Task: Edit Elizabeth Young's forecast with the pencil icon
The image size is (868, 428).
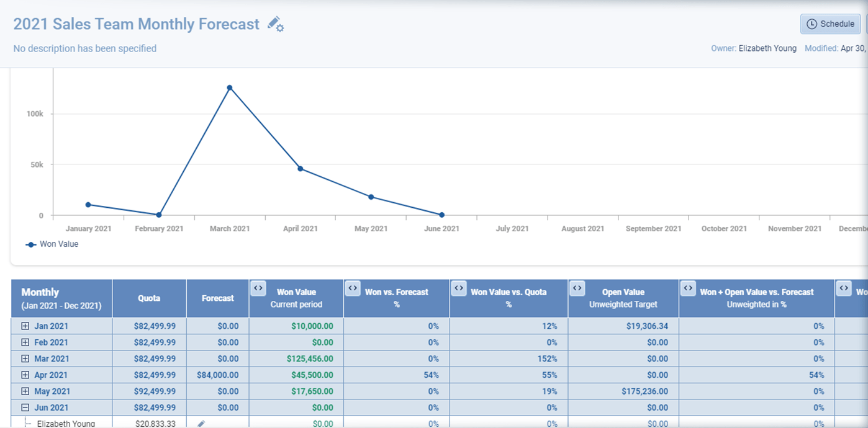Action: (200, 424)
